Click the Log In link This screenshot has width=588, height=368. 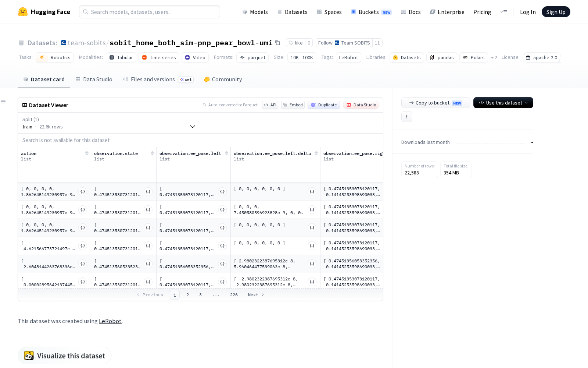tap(528, 12)
